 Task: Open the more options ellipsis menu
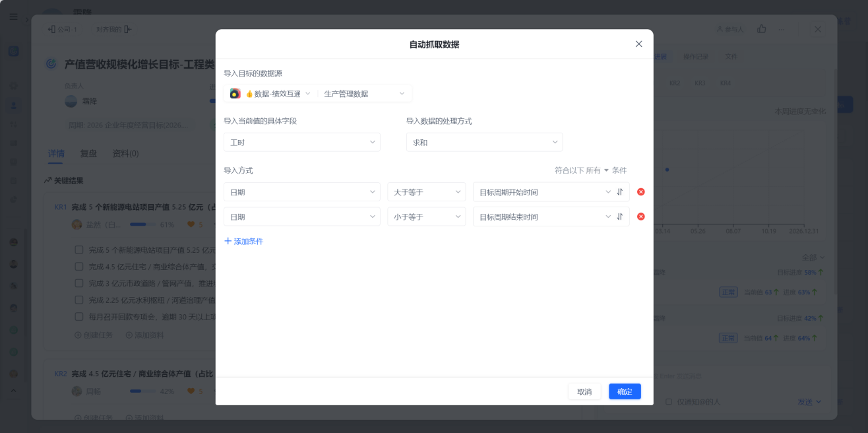click(x=782, y=29)
